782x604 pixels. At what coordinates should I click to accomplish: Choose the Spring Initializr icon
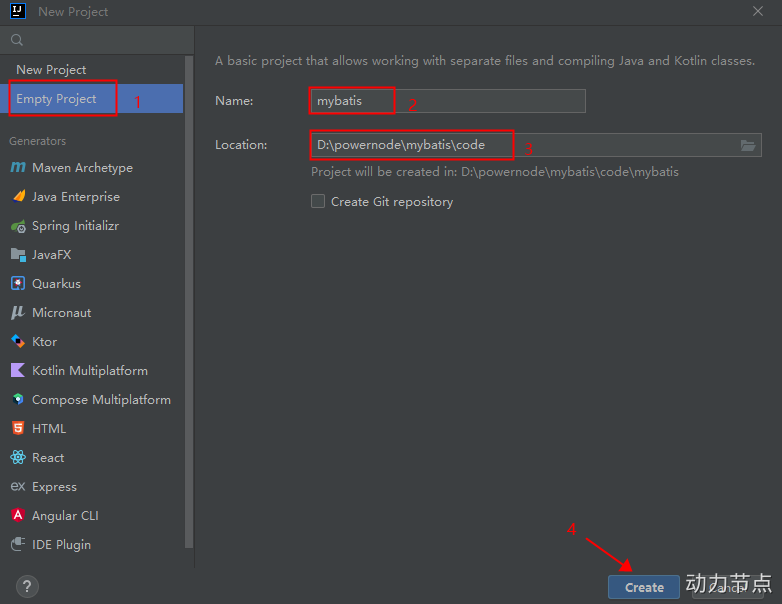click(18, 226)
